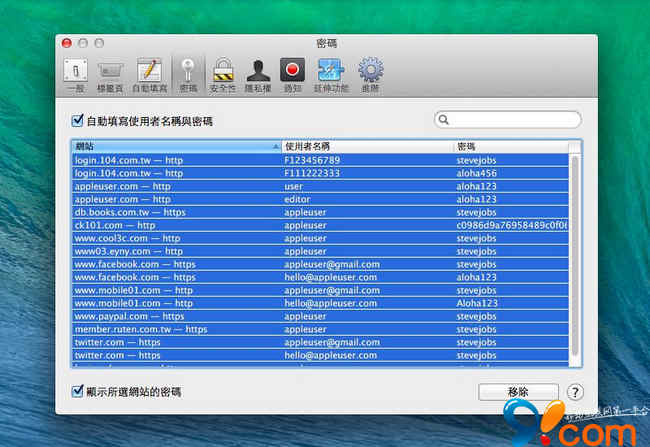Open the 進階 (Advanced) gear icon
This screenshot has width=650, height=447.
(x=371, y=74)
